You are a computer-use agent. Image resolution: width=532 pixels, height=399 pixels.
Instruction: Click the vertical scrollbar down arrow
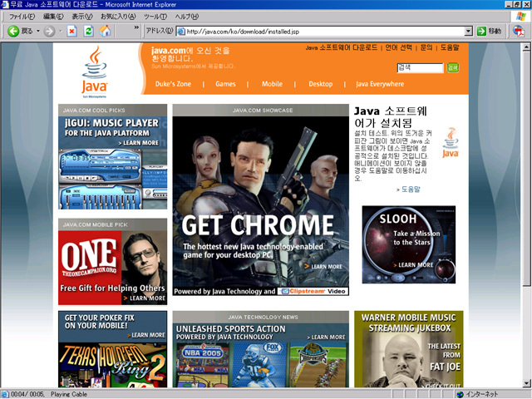coord(526,384)
